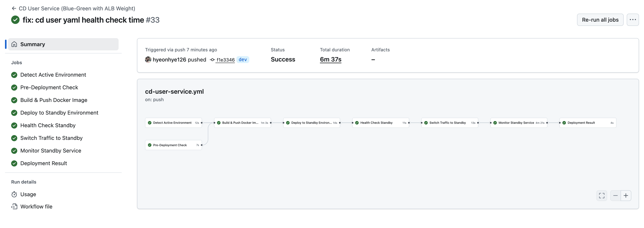Viewport: 644px width, 228px height.
Task: Click hyeonhye126 user avatar
Action: (148, 59)
